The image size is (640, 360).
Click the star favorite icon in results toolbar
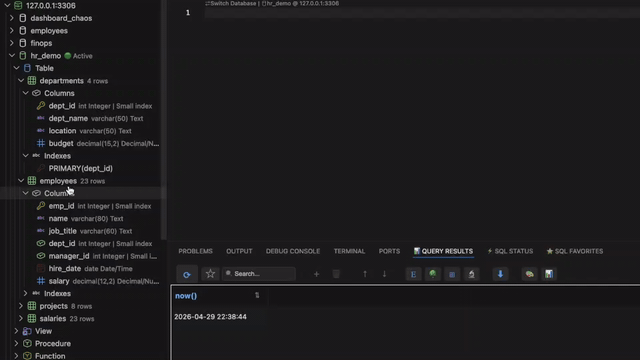pyautogui.click(x=210, y=274)
